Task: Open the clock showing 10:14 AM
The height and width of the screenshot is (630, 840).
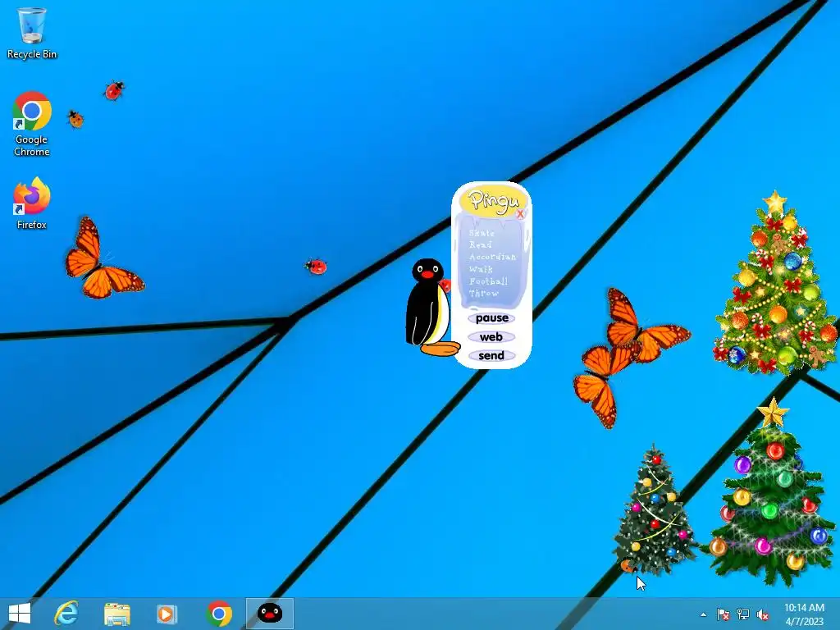Action: click(x=804, y=614)
